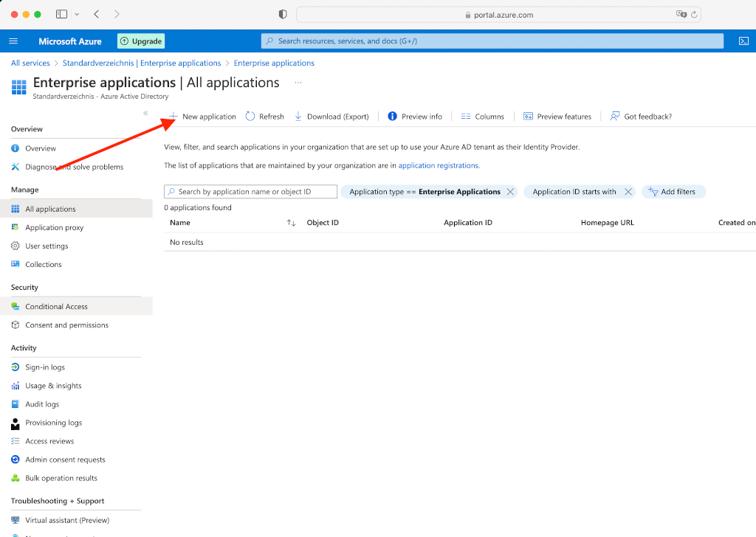Click Created on column header

pos(736,223)
